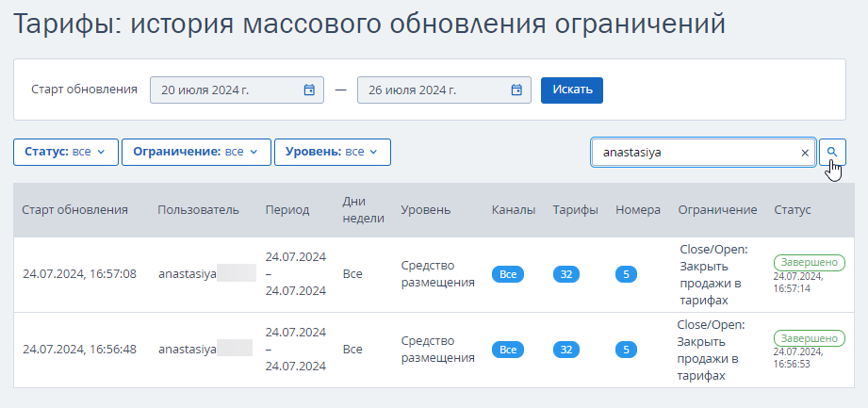Click Дни недели column header

(x=363, y=210)
